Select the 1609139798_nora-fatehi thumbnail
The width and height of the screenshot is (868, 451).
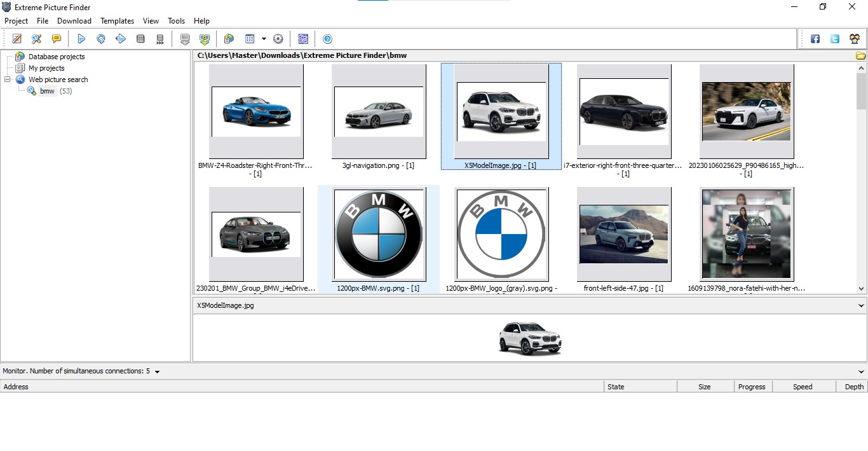747,234
